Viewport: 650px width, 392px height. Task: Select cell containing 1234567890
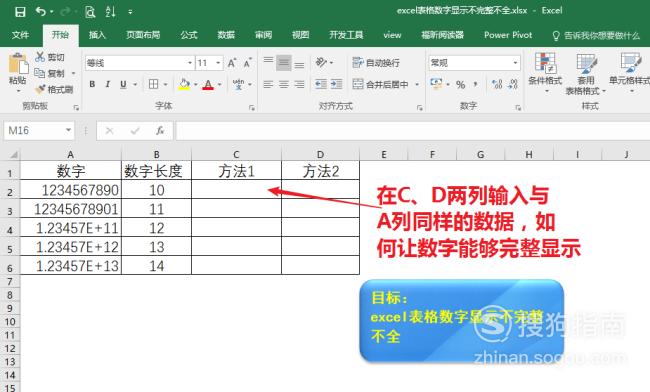(71, 190)
